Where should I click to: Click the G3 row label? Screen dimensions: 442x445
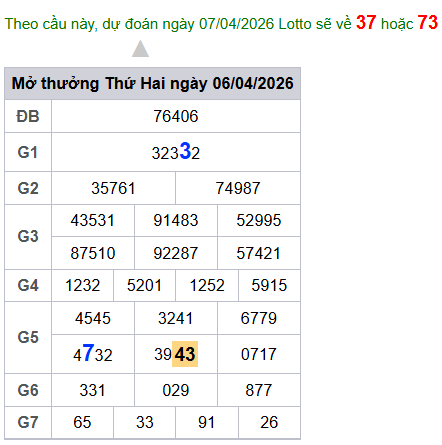coord(28,236)
